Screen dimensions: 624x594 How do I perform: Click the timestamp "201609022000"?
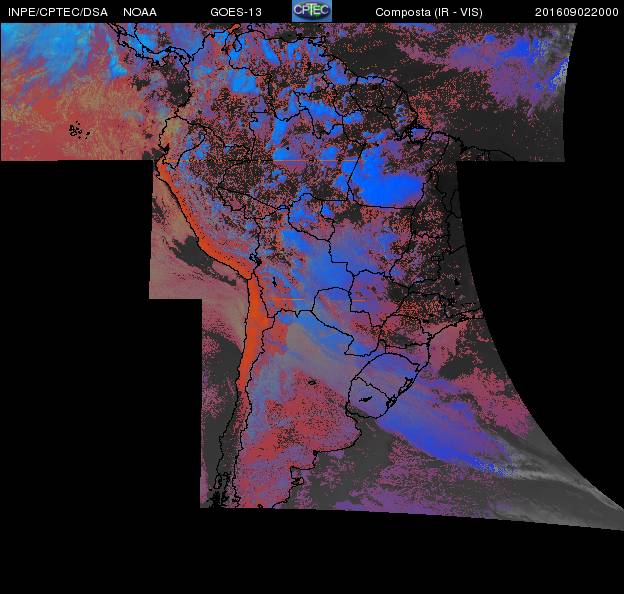[x=577, y=12]
